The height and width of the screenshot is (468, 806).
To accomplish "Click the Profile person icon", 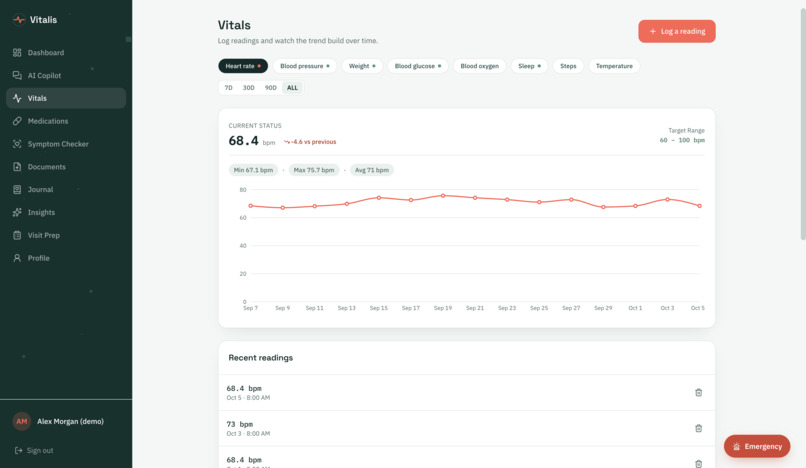I will (17, 258).
